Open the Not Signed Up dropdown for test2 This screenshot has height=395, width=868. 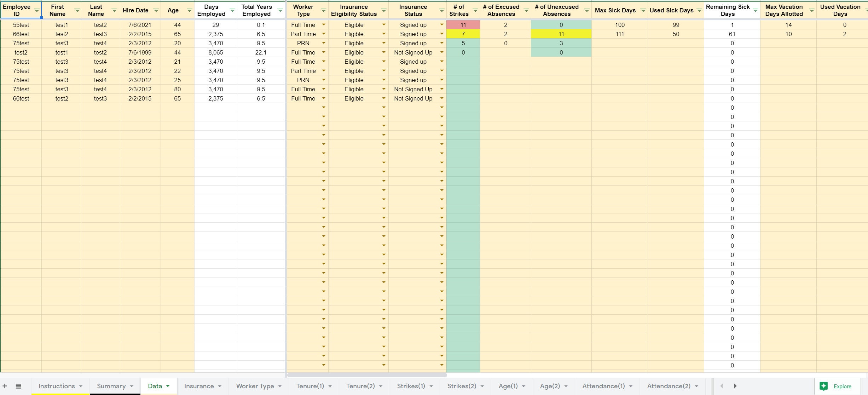click(441, 52)
